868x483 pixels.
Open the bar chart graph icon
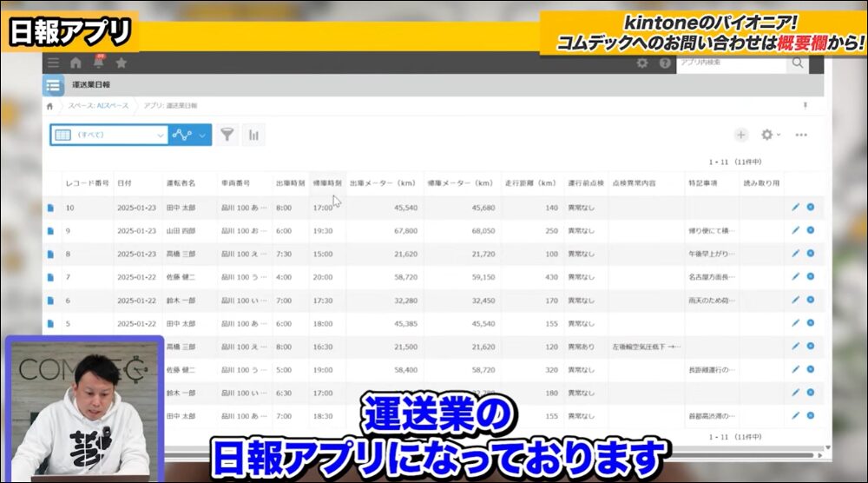point(253,135)
